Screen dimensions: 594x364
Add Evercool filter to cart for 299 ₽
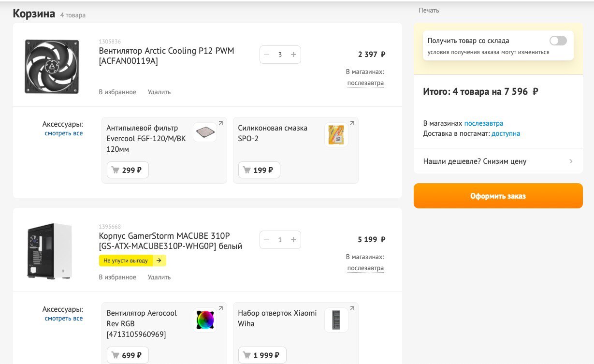click(x=128, y=170)
